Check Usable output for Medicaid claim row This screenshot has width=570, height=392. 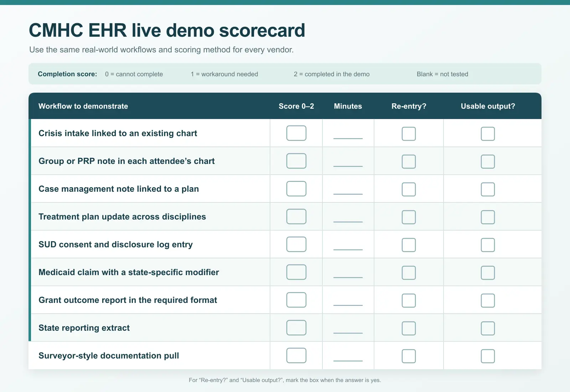pos(488,273)
